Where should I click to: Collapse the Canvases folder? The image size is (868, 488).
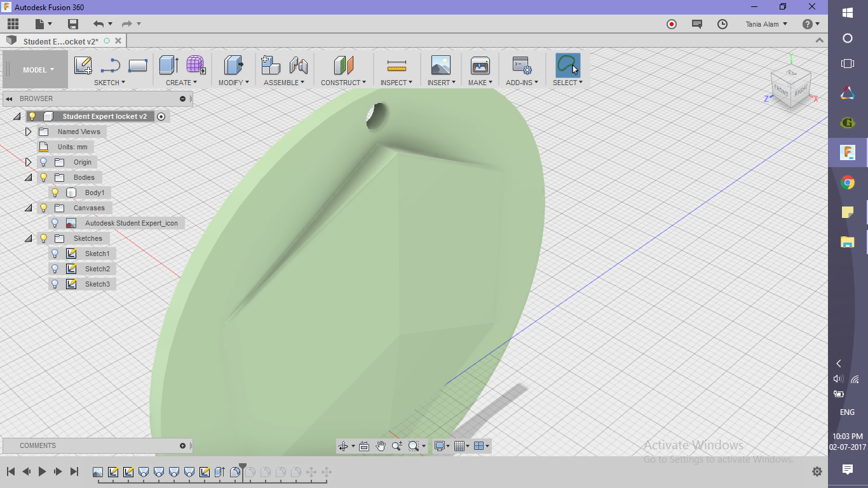coord(28,208)
